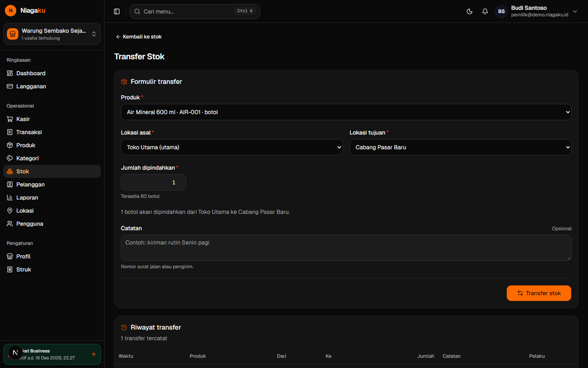Click the back arrow before Kembali ke stok
The width and height of the screenshot is (588, 368).
pyautogui.click(x=118, y=37)
